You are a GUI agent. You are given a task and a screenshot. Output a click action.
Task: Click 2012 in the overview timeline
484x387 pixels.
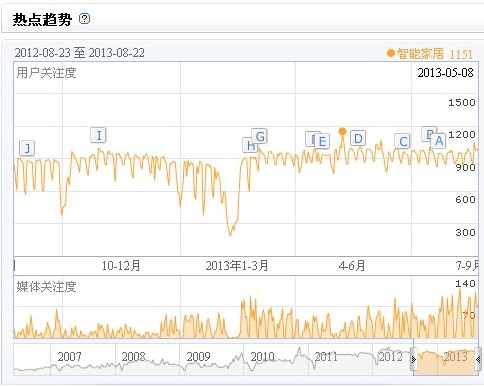(391, 357)
